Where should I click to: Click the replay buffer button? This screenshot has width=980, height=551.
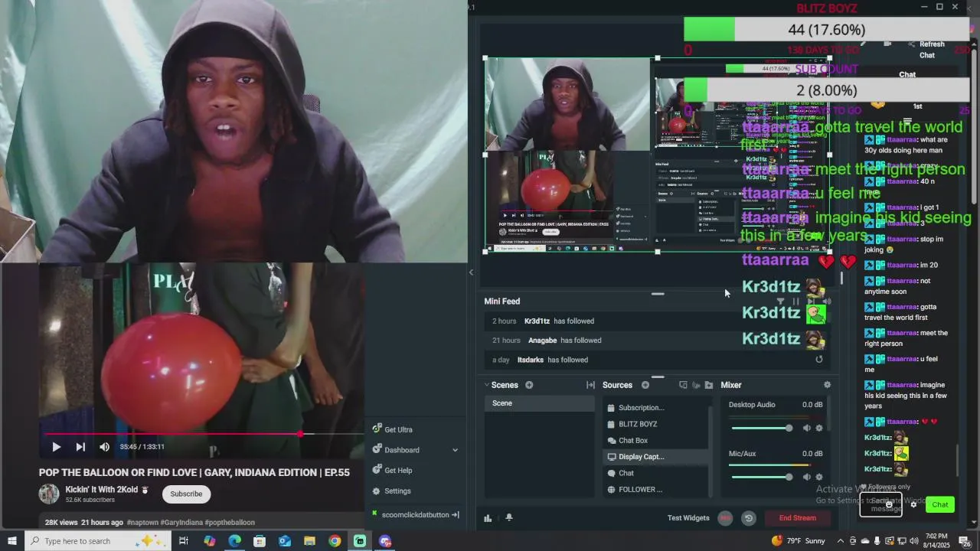749,518
